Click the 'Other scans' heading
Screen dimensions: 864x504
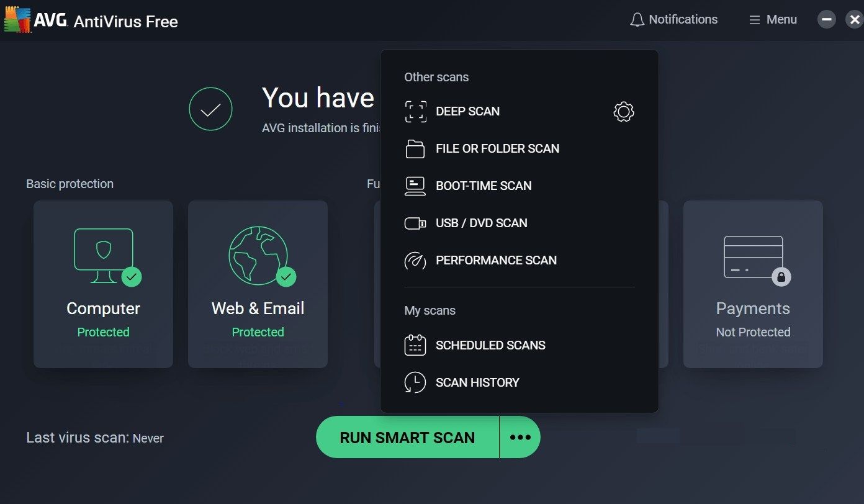(x=437, y=78)
